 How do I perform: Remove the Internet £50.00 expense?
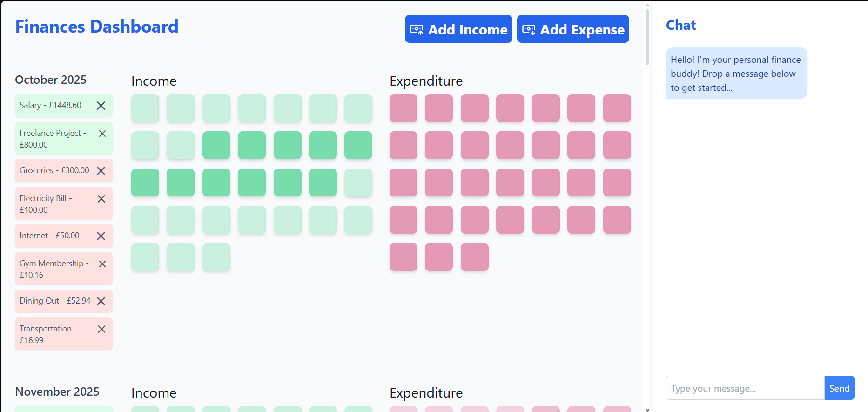click(x=101, y=236)
